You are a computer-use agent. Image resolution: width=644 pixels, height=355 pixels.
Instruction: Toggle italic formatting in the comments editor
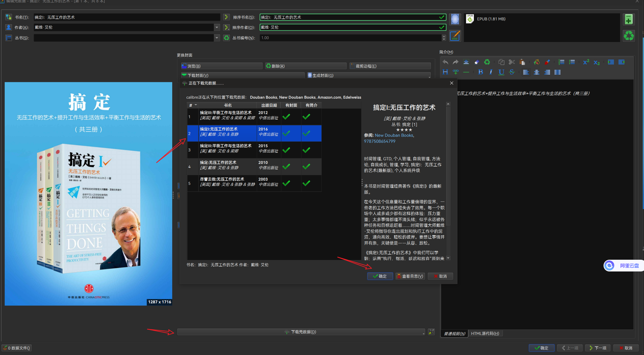491,72
